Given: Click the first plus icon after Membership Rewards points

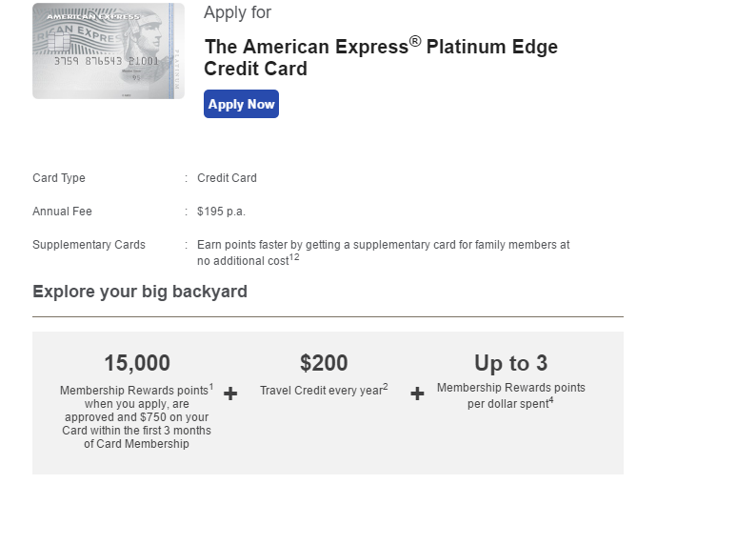Looking at the screenshot, I should coord(230,394).
